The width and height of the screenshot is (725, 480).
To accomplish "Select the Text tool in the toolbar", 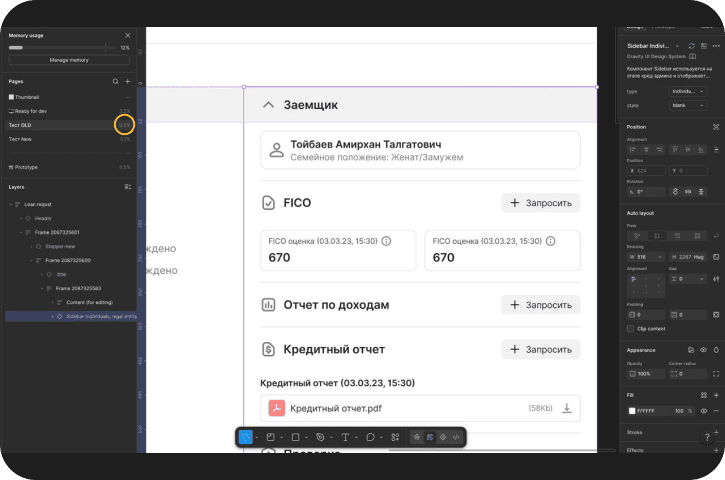I will [345, 437].
